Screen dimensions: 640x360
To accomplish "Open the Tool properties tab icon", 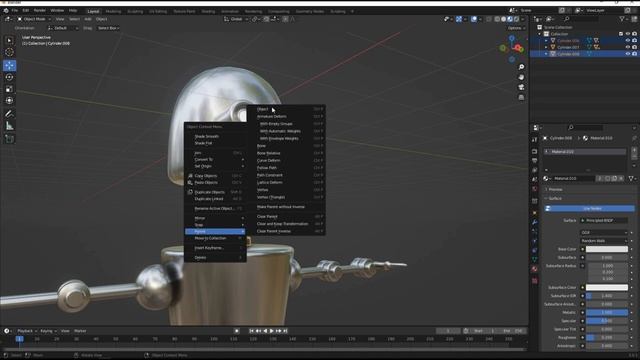I will coord(535,140).
